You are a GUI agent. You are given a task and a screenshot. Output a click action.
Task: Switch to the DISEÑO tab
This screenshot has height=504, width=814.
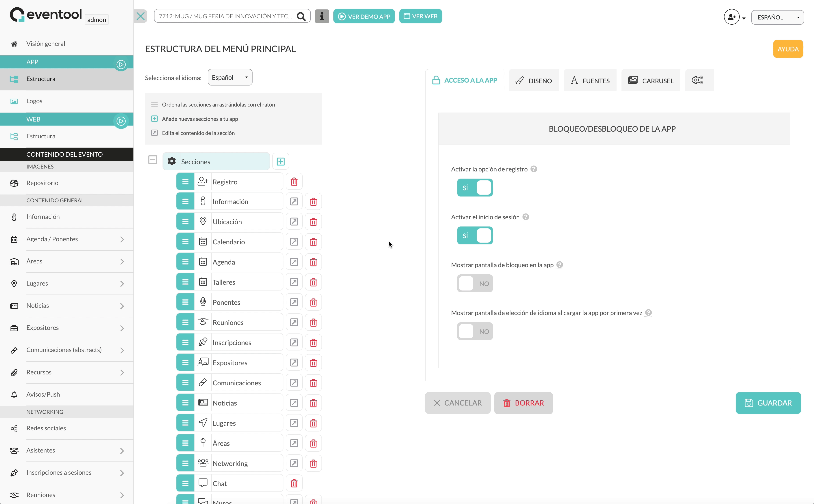pyautogui.click(x=533, y=80)
